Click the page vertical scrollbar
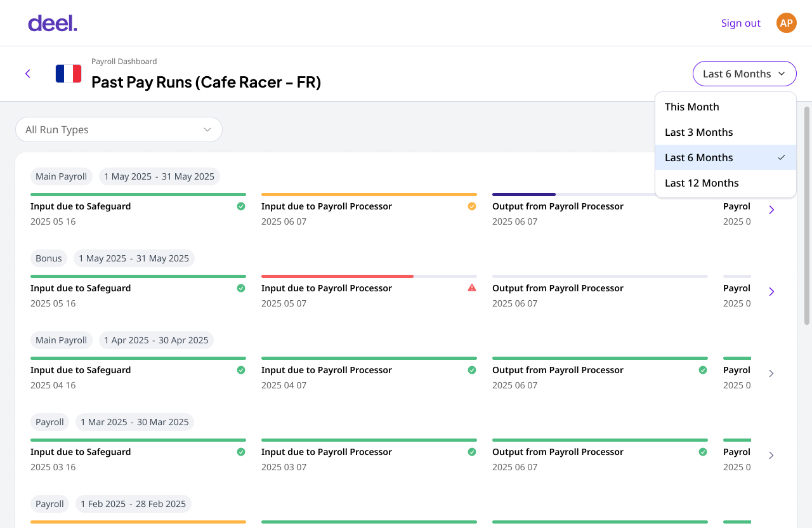 pos(807,216)
